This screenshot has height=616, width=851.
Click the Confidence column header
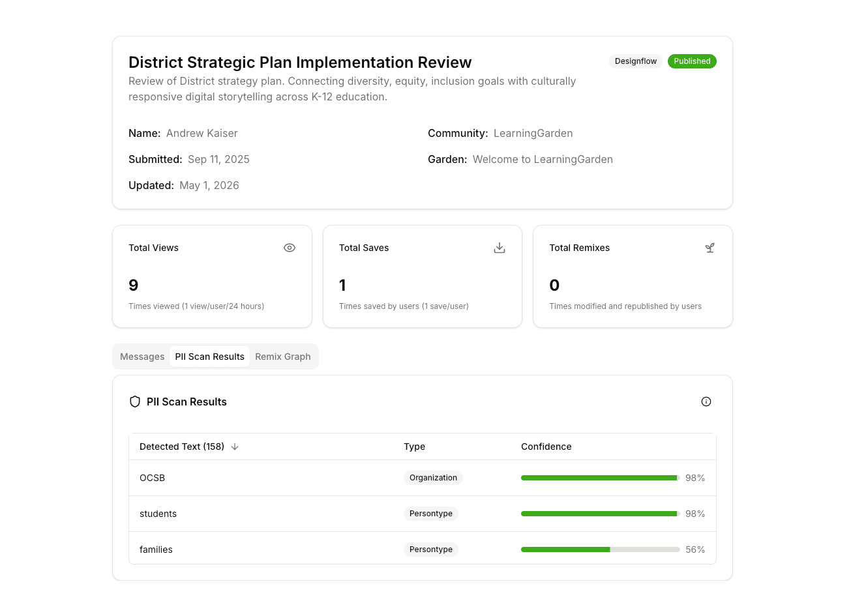pos(546,447)
